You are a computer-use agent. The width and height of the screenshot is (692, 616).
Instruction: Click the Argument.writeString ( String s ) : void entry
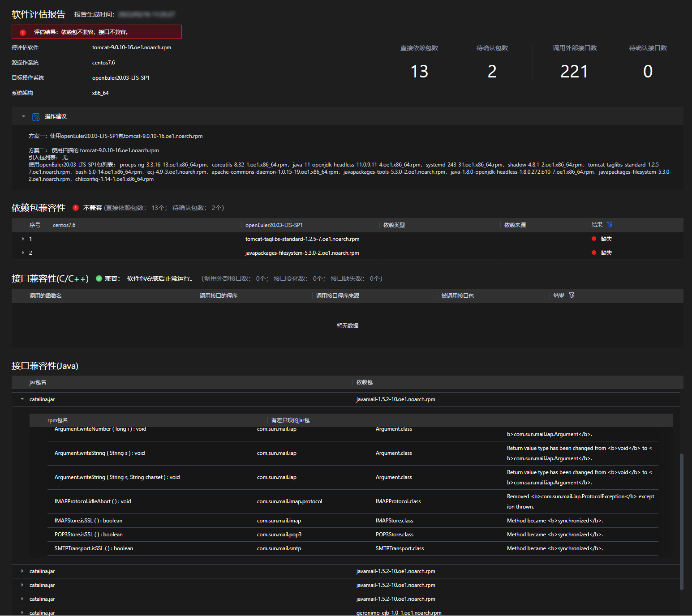[100, 453]
